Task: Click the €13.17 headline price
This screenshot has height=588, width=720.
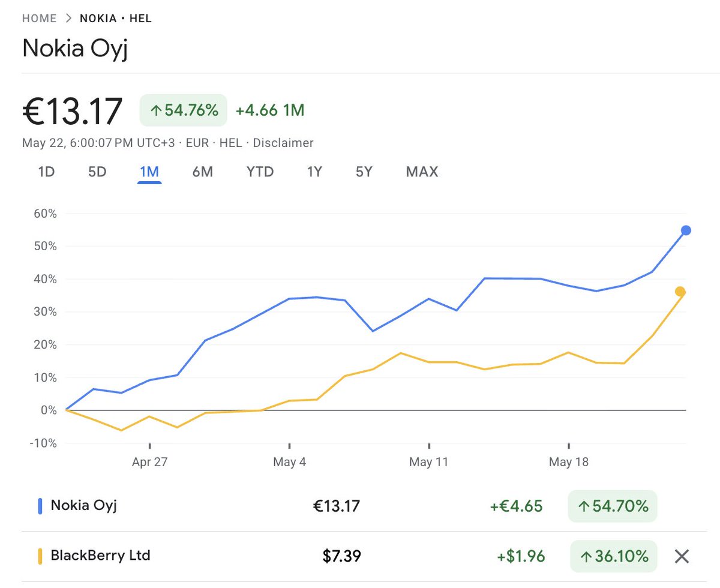Action: pyautogui.click(x=73, y=112)
